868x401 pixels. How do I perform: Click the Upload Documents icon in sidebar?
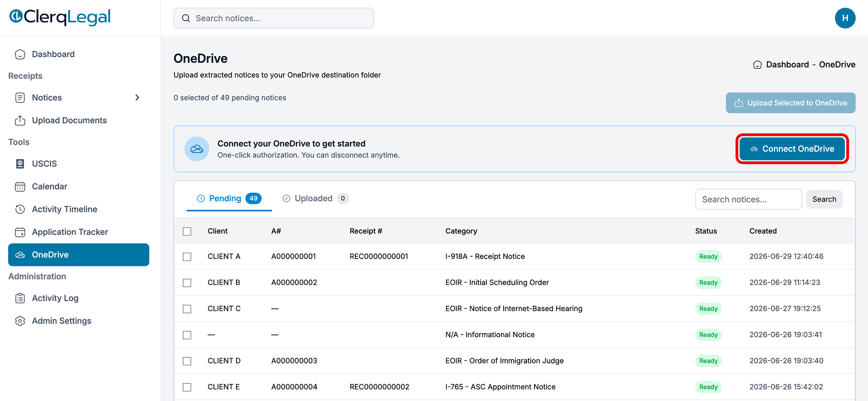[x=20, y=120]
